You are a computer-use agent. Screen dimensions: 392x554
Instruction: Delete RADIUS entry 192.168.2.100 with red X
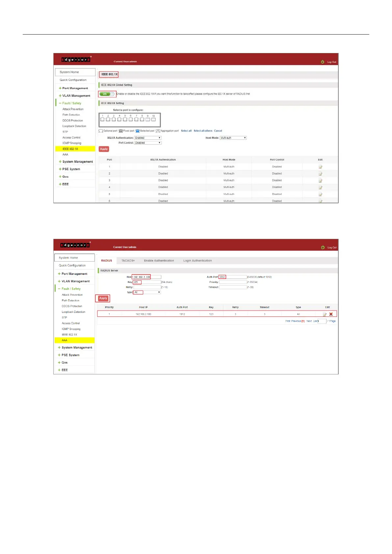[331, 314]
